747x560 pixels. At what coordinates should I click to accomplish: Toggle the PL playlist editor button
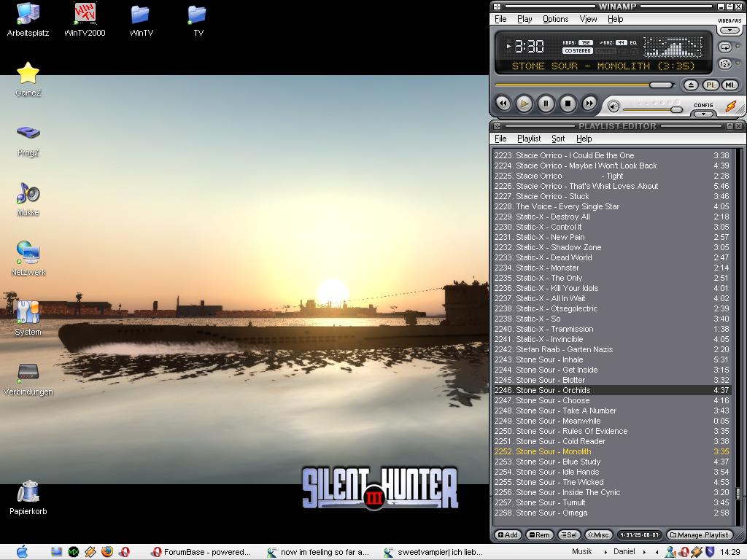point(711,85)
